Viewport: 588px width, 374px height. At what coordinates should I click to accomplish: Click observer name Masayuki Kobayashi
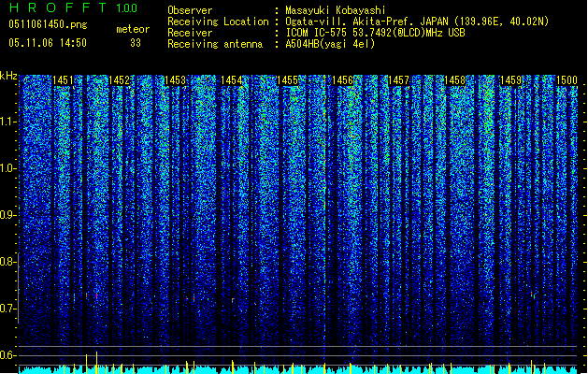click(x=335, y=10)
